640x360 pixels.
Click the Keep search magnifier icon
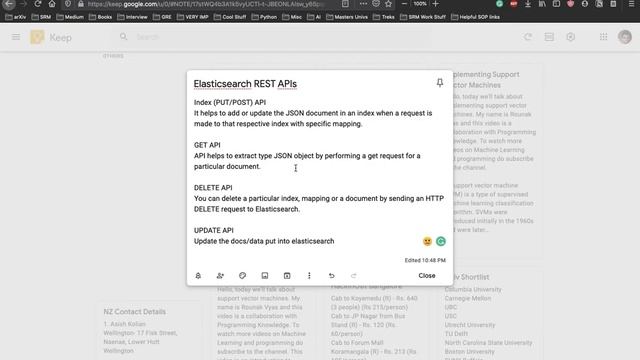click(x=123, y=37)
